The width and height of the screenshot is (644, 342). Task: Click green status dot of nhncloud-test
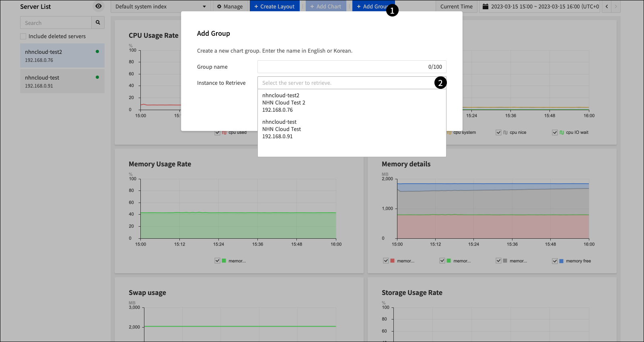97,77
